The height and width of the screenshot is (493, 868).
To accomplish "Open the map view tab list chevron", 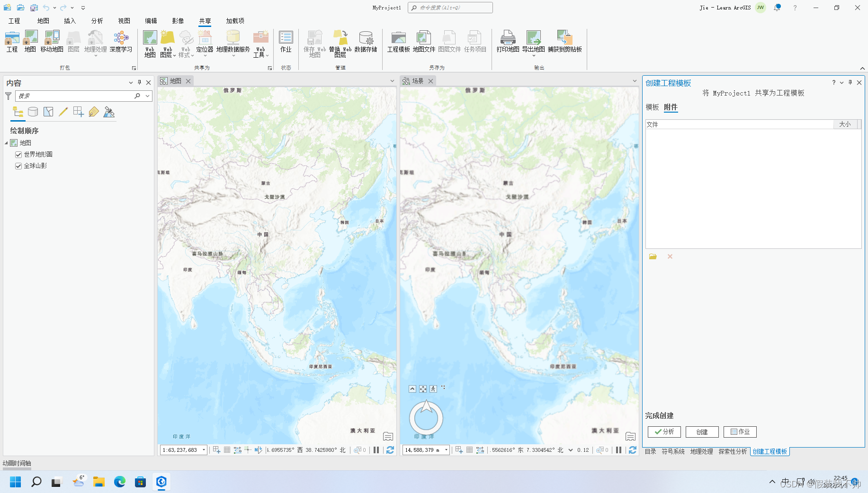I will [x=392, y=81].
